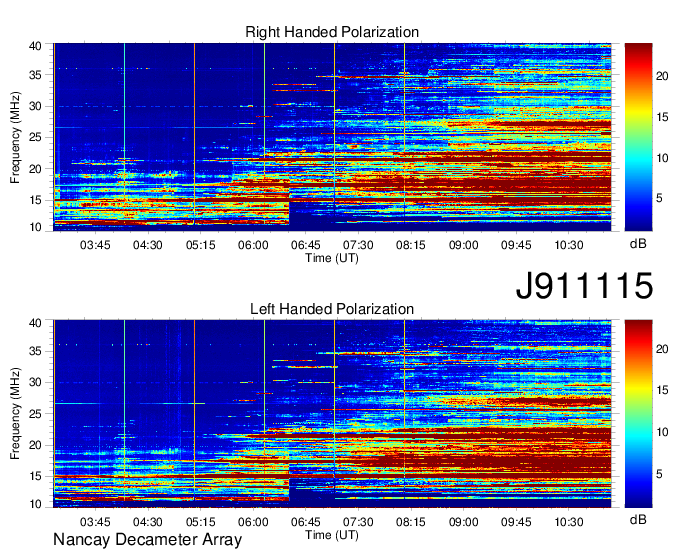
Task: Click the "40" frequency tick, Left Handed plot
Action: [36, 322]
